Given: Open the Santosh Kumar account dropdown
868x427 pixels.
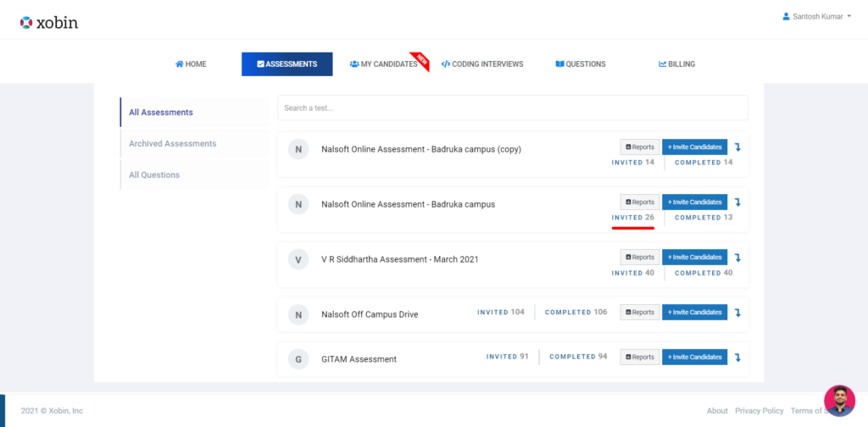Looking at the screenshot, I should 816,17.
